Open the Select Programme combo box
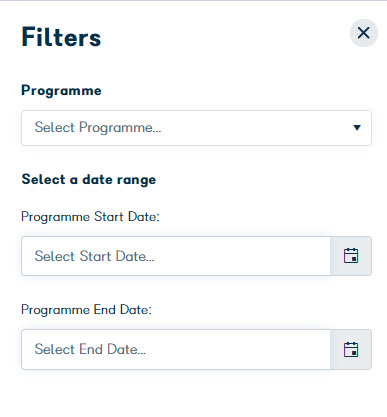The width and height of the screenshot is (387, 417). coord(196,128)
